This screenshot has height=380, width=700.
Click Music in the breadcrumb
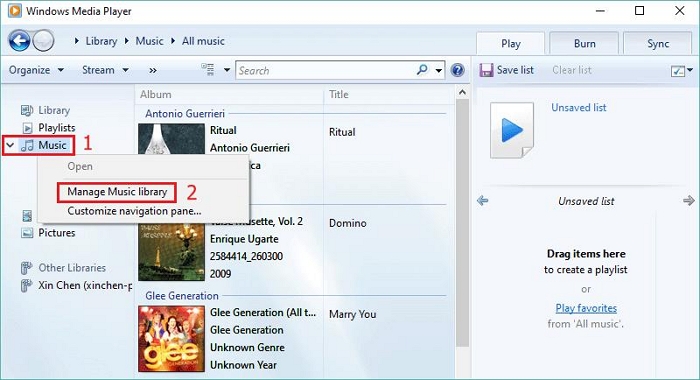(150, 41)
